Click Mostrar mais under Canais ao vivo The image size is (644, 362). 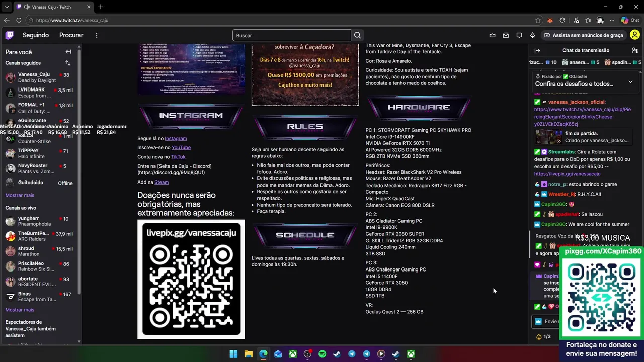[x=20, y=310]
